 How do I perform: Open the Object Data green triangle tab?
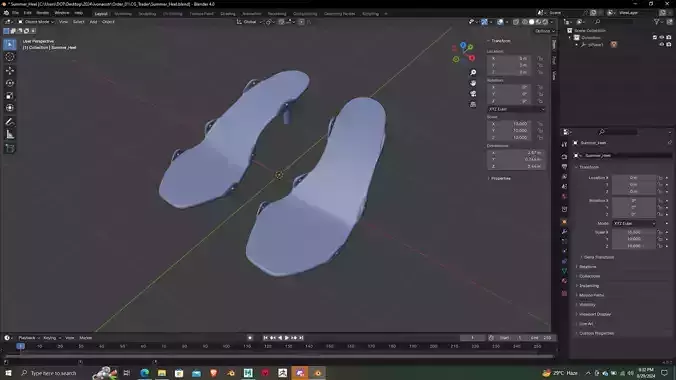point(564,271)
